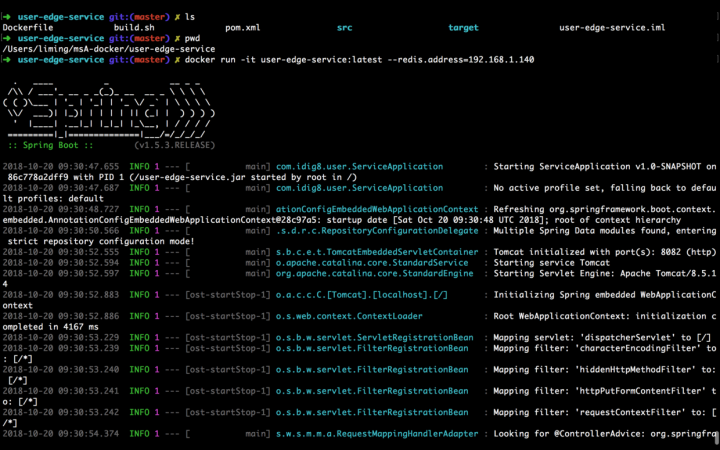Screen dimensions: 720x450
Task: Click the 'user-edge-service.iml' file name
Action: coord(612,28)
